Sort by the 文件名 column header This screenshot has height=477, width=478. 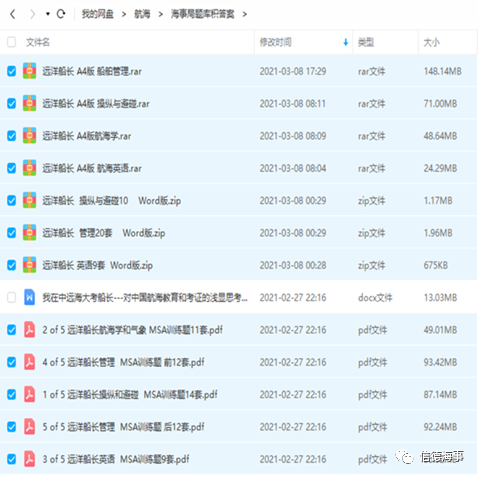click(x=38, y=42)
